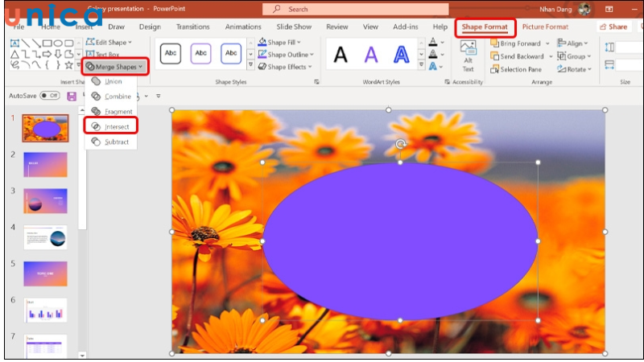Viewport: 644px width, 362px height.
Task: Expand the Merge Shapes dropdown
Action: pos(116,67)
